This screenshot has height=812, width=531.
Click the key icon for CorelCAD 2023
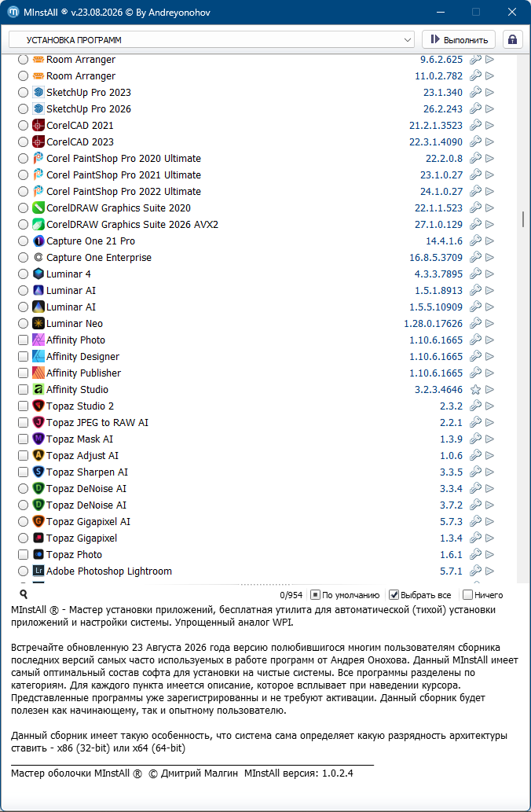click(x=476, y=142)
